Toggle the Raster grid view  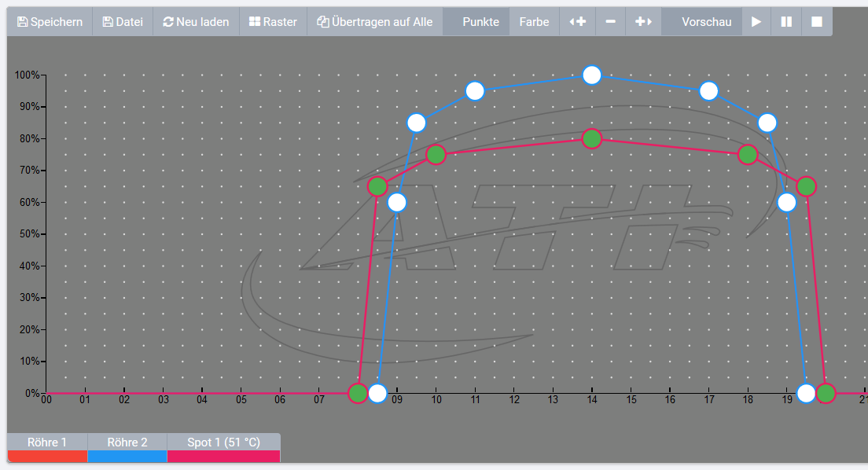pos(273,22)
